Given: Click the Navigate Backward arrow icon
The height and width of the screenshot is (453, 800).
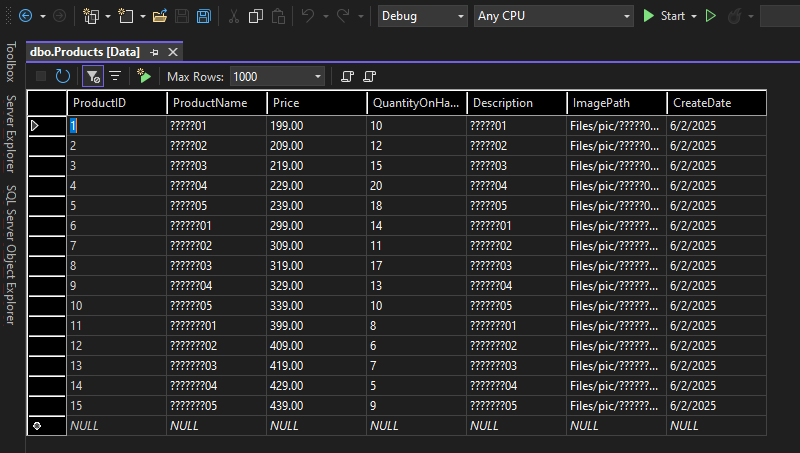Looking at the screenshot, I should [x=25, y=16].
